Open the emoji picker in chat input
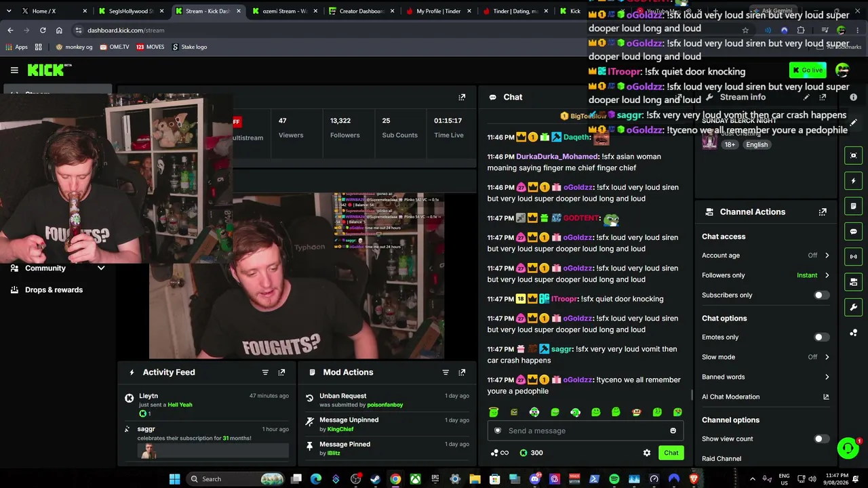The width and height of the screenshot is (868, 488). [673, 430]
